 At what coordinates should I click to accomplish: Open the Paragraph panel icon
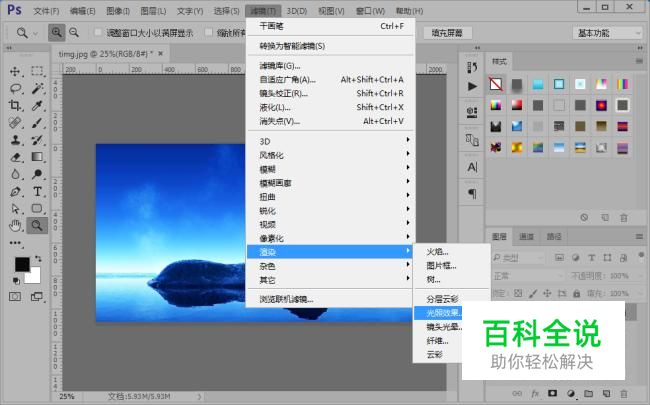coord(472,193)
